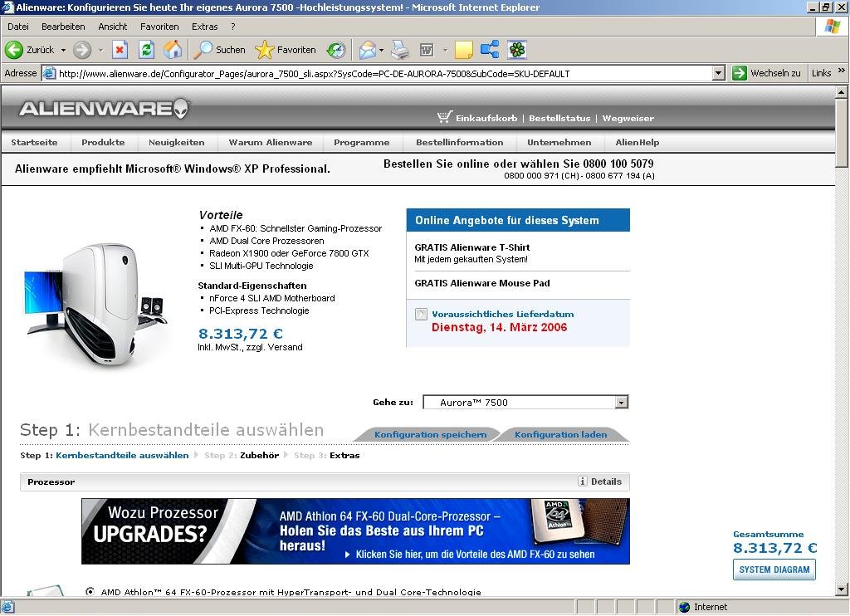The width and height of the screenshot is (850, 616).
Task: Open the Edit button dropdown arrow
Action: pos(445,50)
